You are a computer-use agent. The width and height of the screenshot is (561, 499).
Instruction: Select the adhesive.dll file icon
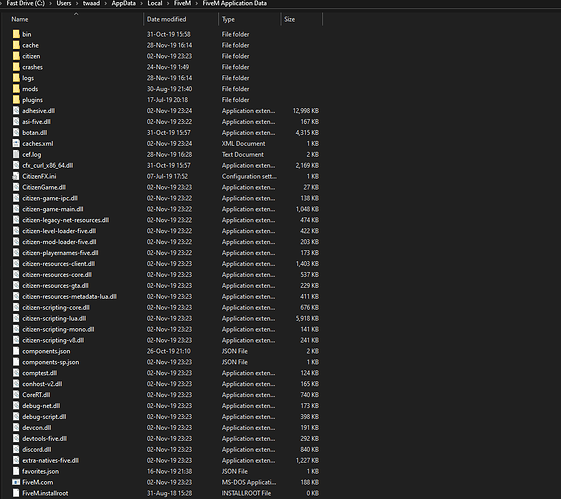point(16,111)
